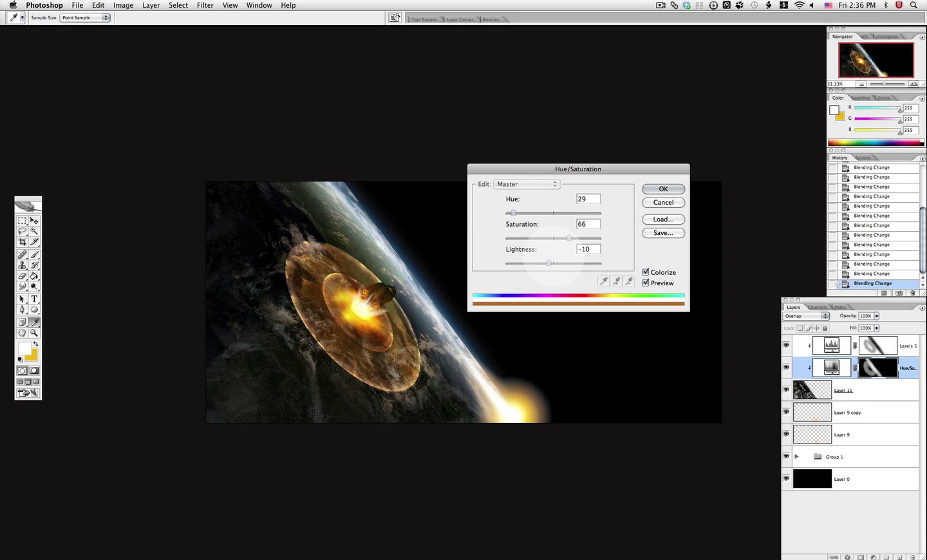This screenshot has width=927, height=560.
Task: Click the Hue value input field
Action: pyautogui.click(x=588, y=199)
